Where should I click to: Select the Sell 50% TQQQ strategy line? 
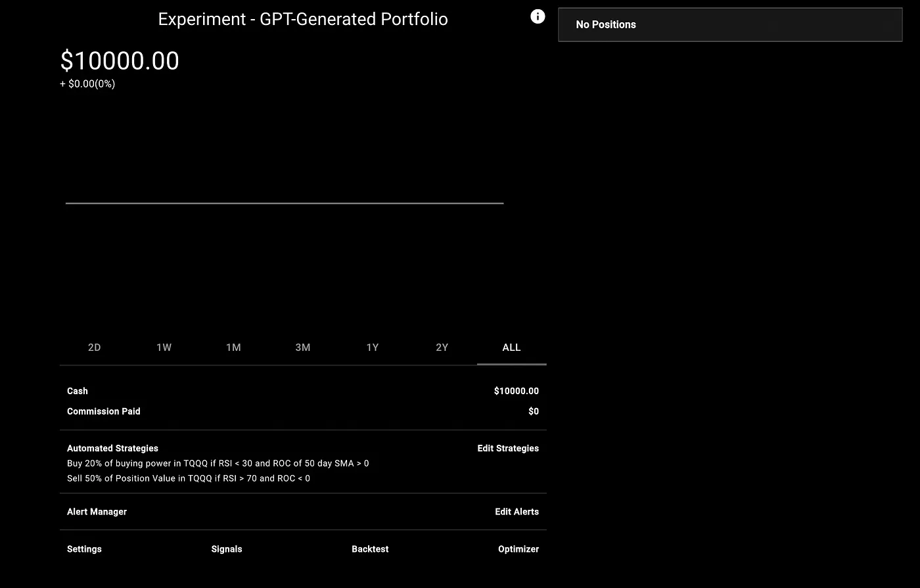(x=189, y=478)
